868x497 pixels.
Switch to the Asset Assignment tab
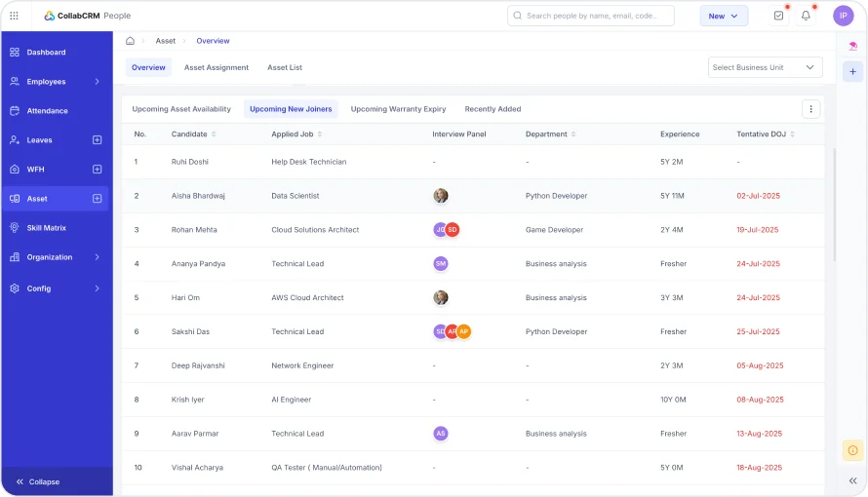pyautogui.click(x=217, y=67)
